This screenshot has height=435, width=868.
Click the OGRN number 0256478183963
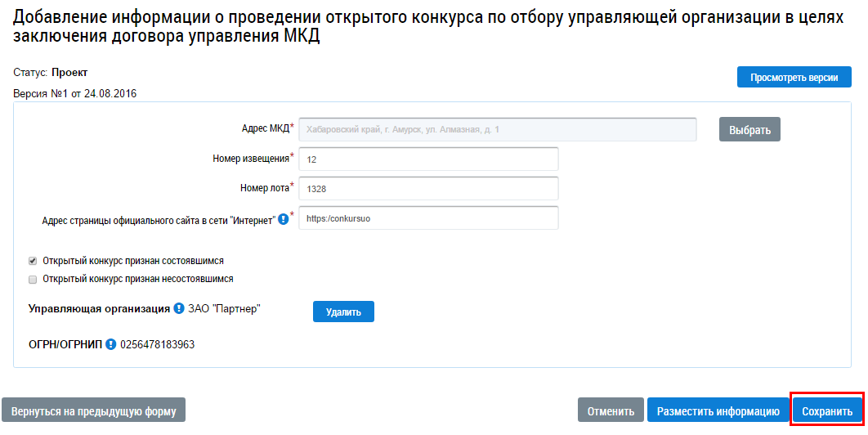pyautogui.click(x=158, y=344)
